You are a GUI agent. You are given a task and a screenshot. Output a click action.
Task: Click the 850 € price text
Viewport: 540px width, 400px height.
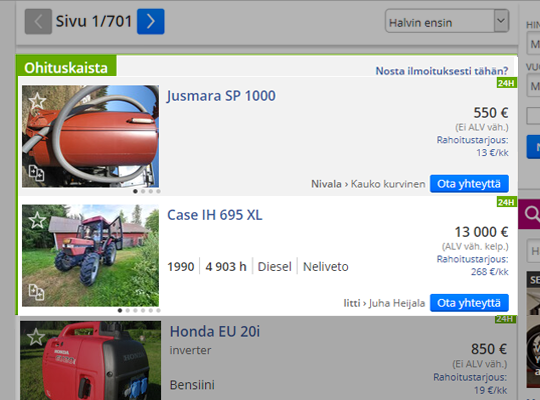point(489,349)
